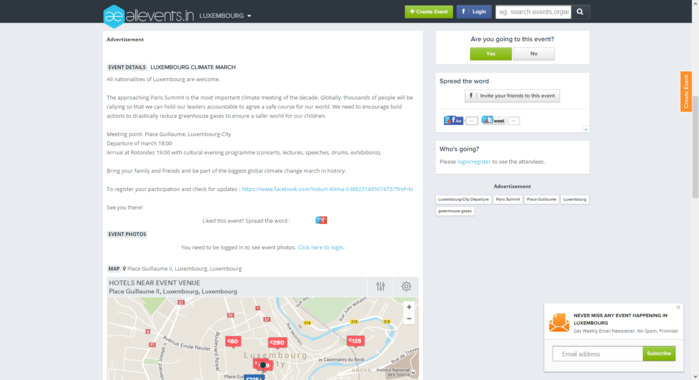
Task: Select the Paris Summit tag
Action: tap(508, 199)
